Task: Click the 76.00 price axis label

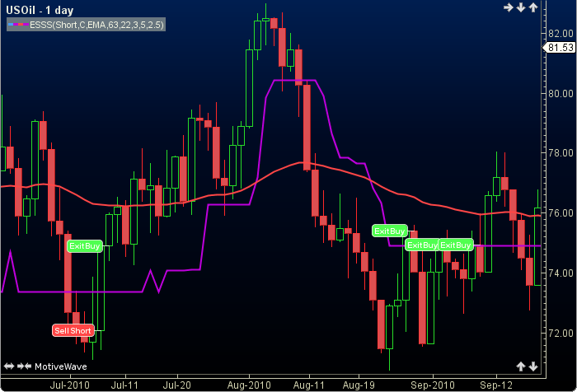Action: click(561, 213)
